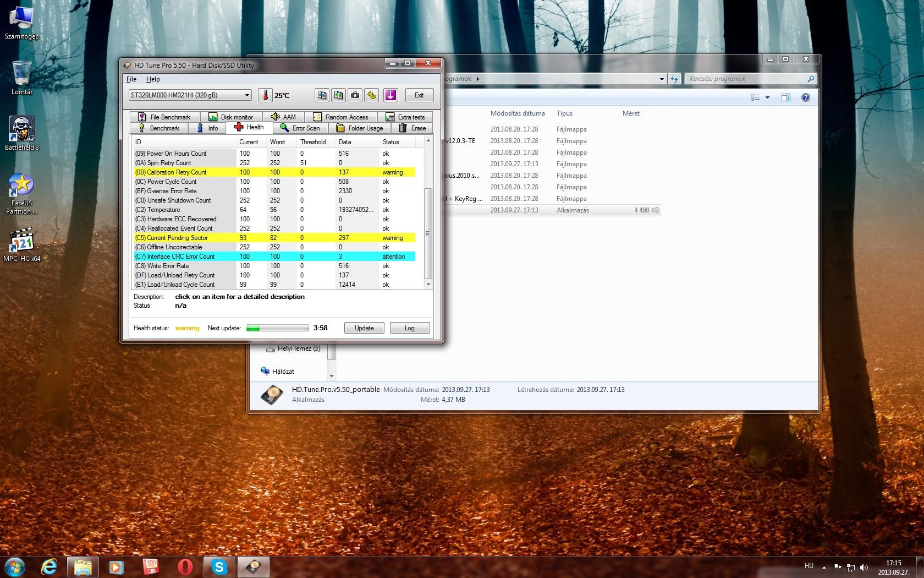Switch to the Disk monitor tab

pyautogui.click(x=231, y=117)
